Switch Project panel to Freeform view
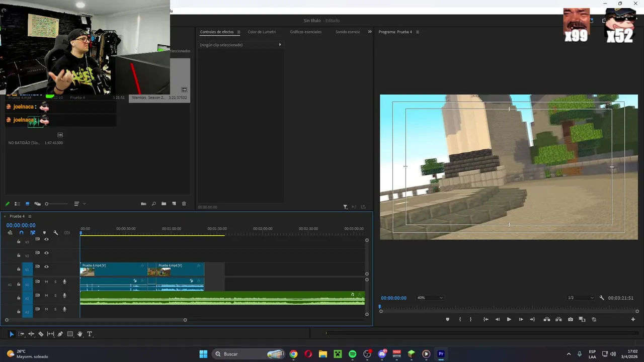 coord(37,204)
